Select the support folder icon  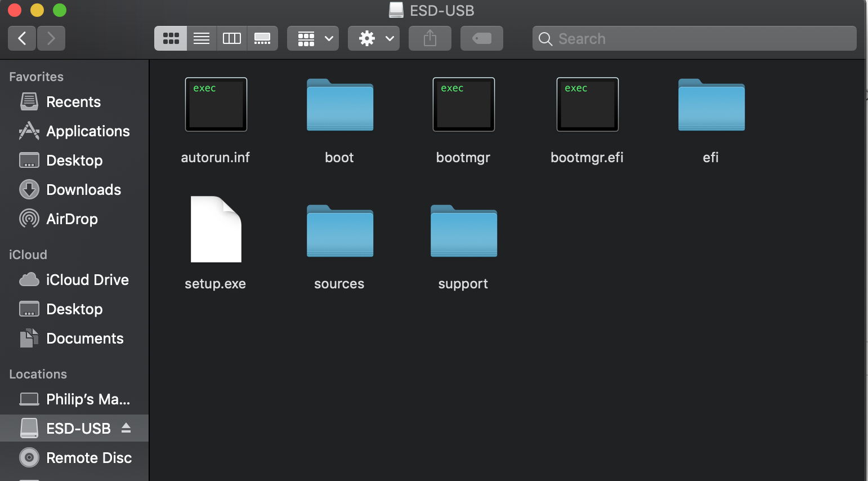click(464, 231)
